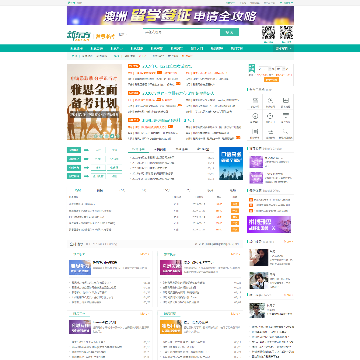Click the green search button

click(x=229, y=32)
